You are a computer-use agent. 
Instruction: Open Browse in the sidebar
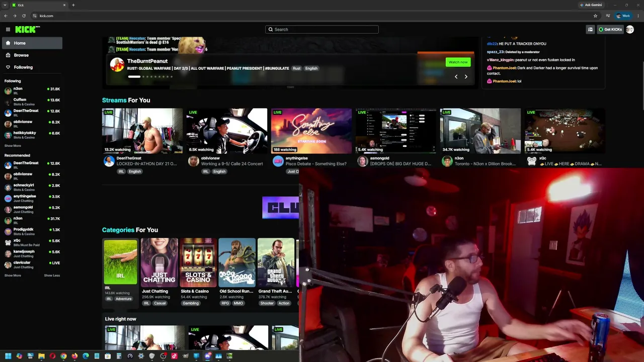coord(31,55)
